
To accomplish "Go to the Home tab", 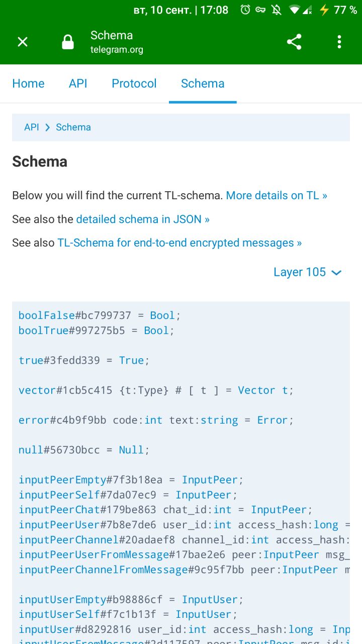I will coord(28,84).
